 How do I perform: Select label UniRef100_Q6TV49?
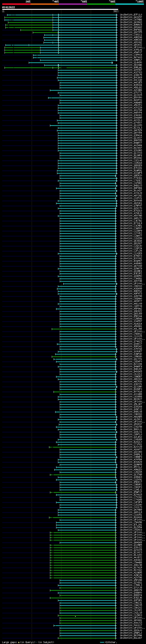pos(131,266)
